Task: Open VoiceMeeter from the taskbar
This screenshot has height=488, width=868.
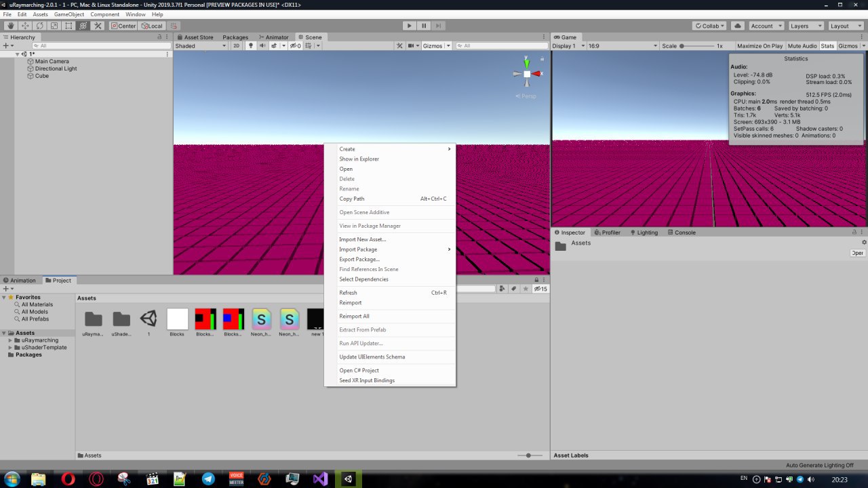Action: [236, 479]
